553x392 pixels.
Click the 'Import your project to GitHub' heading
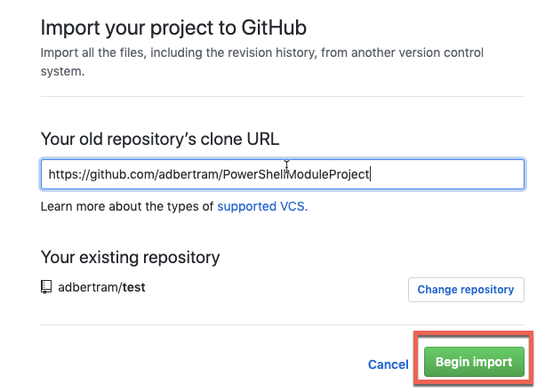[x=173, y=28]
